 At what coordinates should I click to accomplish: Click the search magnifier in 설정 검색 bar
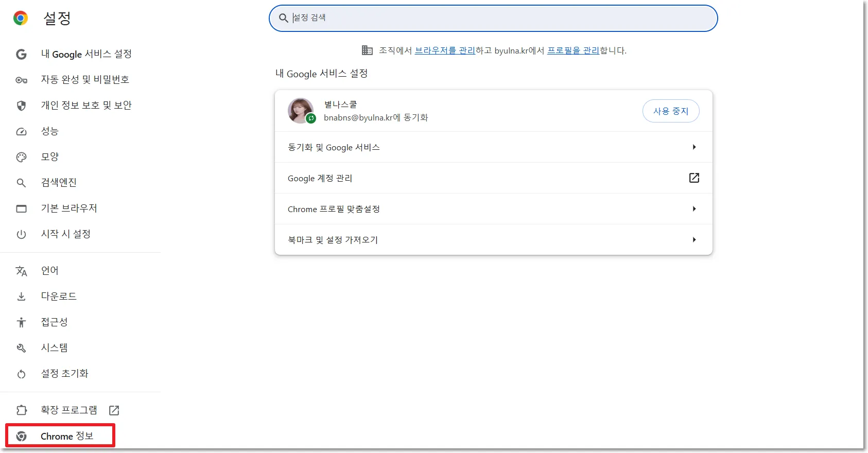pyautogui.click(x=283, y=19)
